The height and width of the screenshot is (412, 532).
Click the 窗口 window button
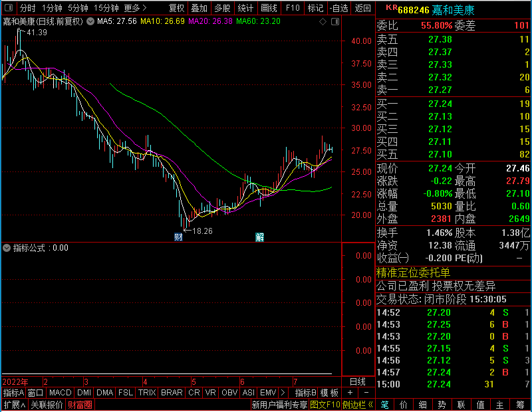click(36, 393)
